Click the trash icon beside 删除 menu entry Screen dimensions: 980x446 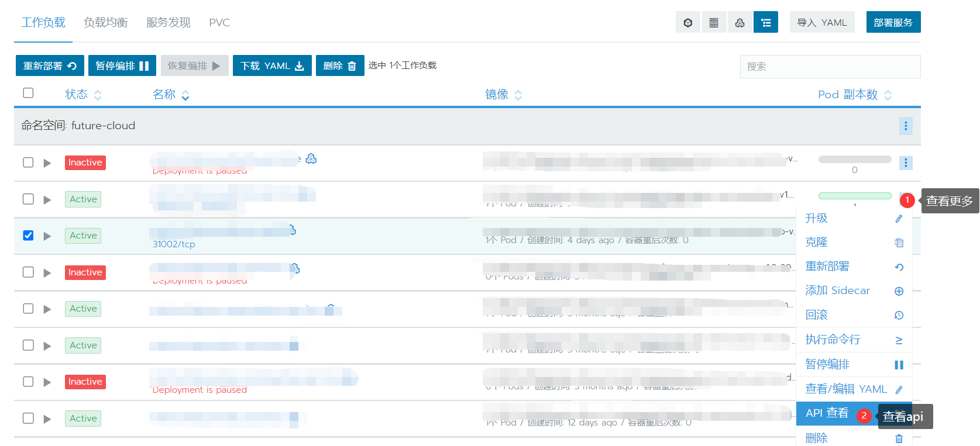click(899, 438)
